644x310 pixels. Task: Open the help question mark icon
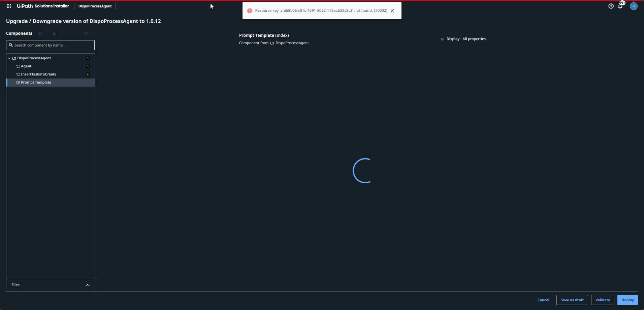pyautogui.click(x=611, y=6)
